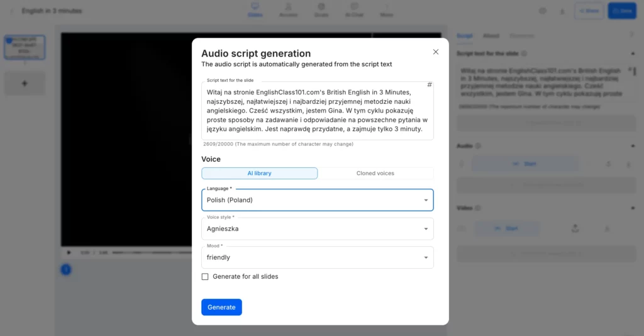Add a new slide with plus button

pos(25,84)
